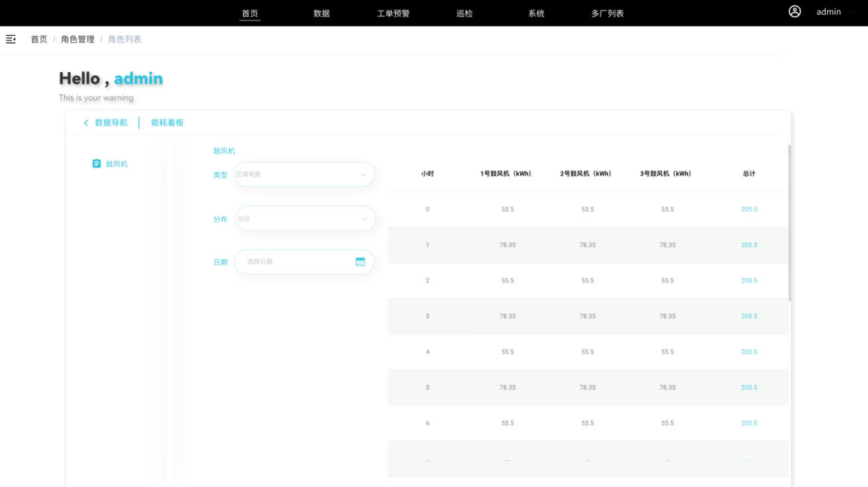
Task: Click the user profile avatar icon
Action: (x=795, y=12)
